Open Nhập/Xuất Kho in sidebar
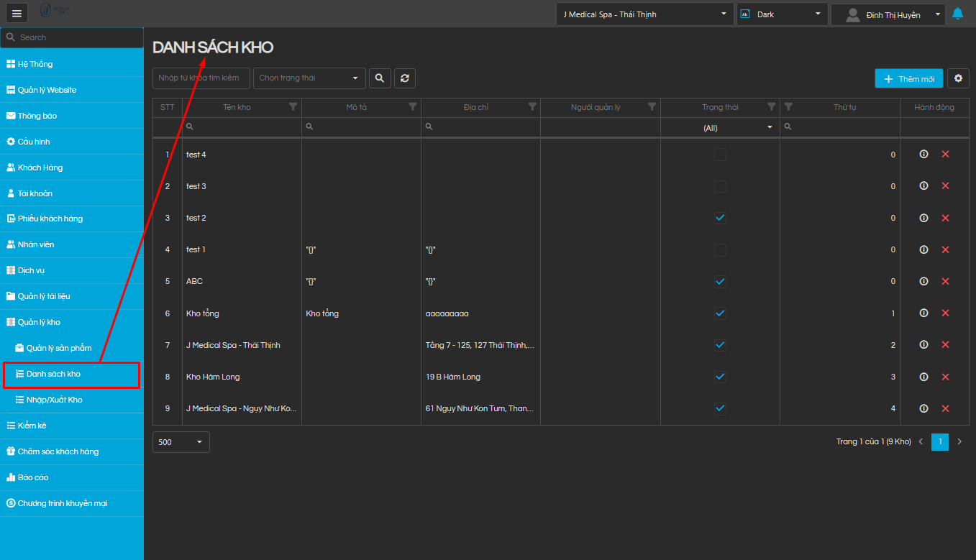 54,400
